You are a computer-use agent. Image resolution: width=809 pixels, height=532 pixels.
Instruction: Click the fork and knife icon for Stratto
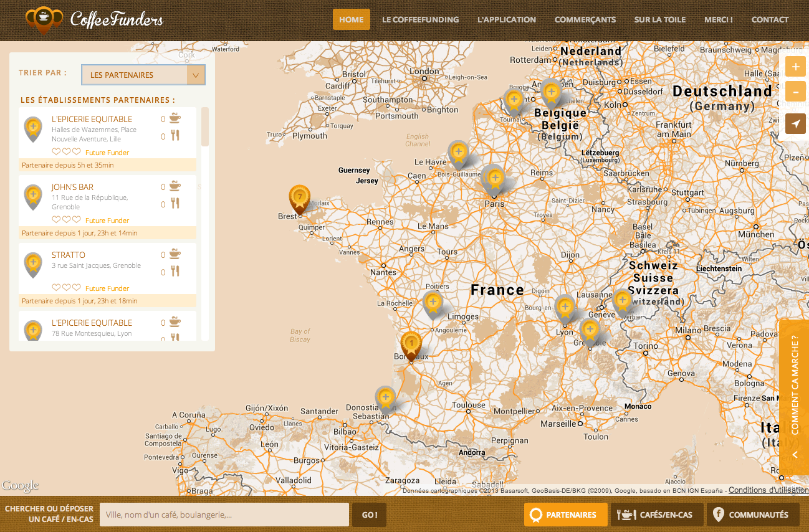175,271
